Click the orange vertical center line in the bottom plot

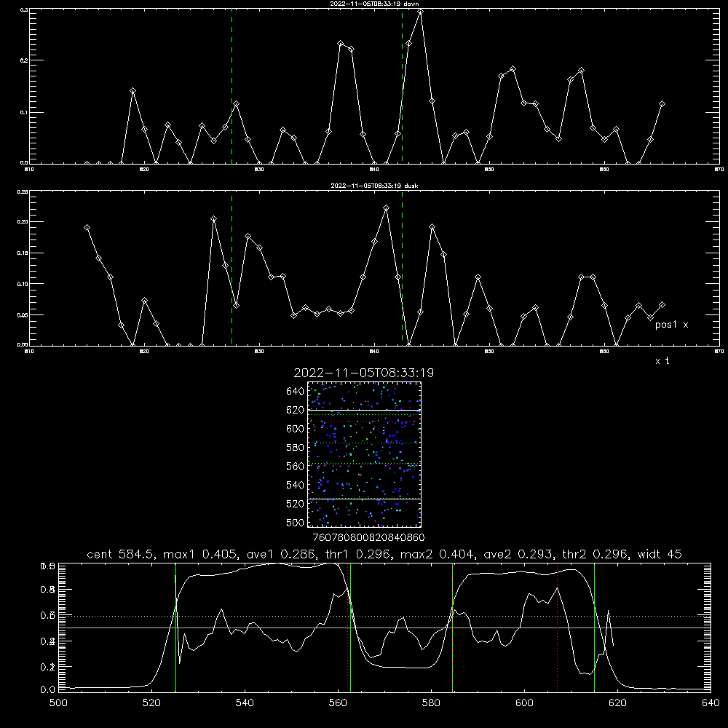coord(452,628)
